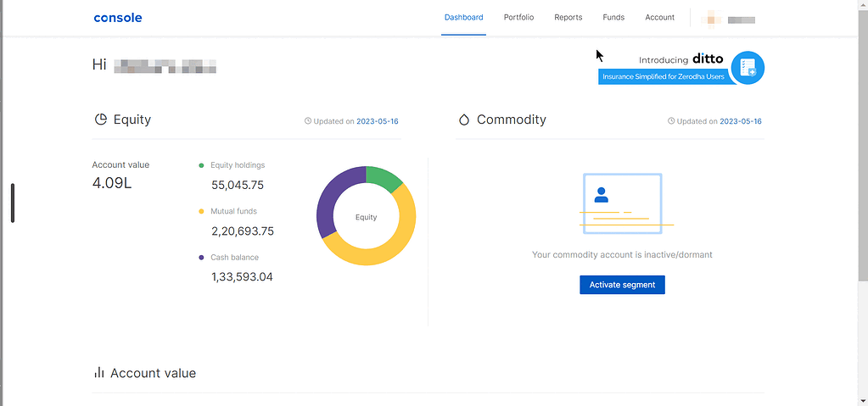
Task: Click the Equity updated clock icon
Action: tap(308, 121)
